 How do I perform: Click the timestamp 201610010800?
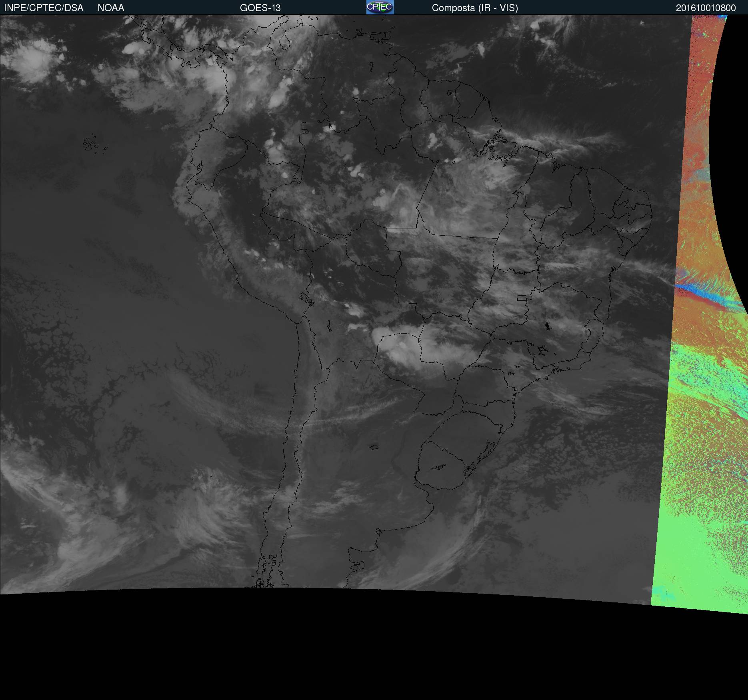[706, 8]
